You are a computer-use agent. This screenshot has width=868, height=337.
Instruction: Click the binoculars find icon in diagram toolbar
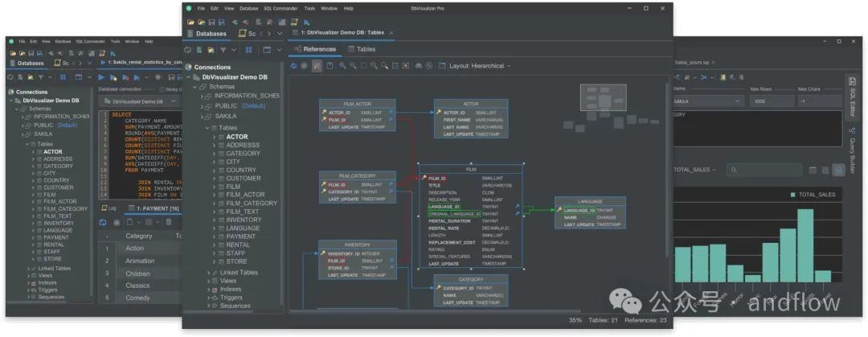tap(418, 66)
